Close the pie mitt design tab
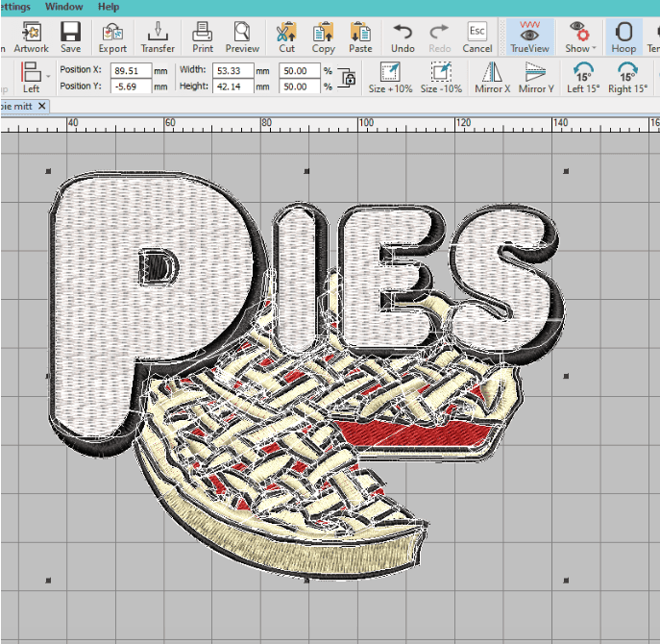Screen dimensions: 660x644 pyautogui.click(x=41, y=107)
